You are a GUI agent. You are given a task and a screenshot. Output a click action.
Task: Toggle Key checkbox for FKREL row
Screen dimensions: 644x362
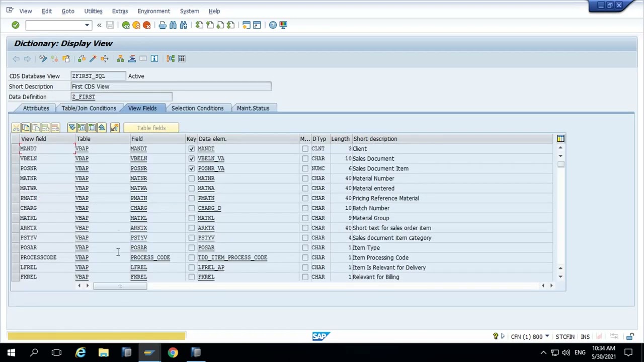(191, 277)
